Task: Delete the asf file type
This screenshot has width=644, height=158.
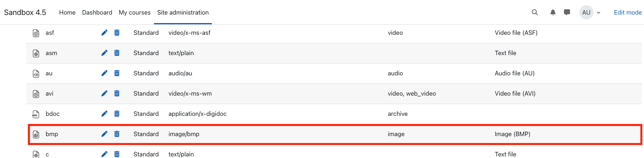Action: (117, 33)
